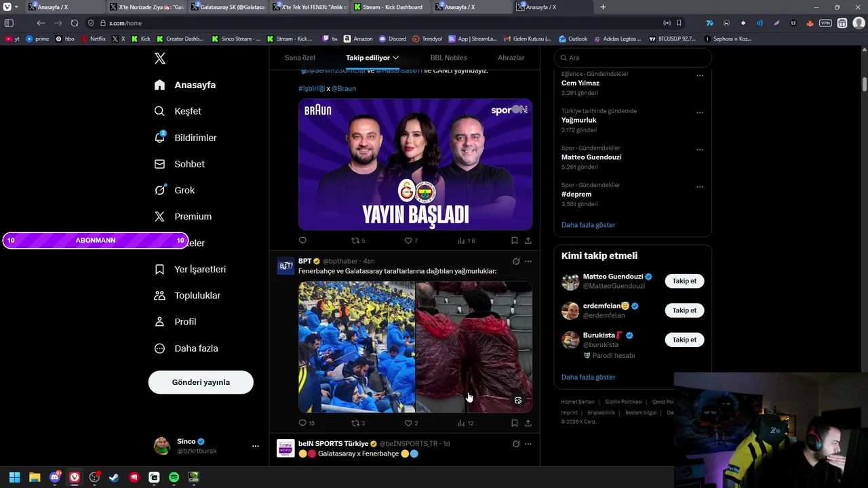Reload the page
This screenshot has width=868, height=488.
75,23
